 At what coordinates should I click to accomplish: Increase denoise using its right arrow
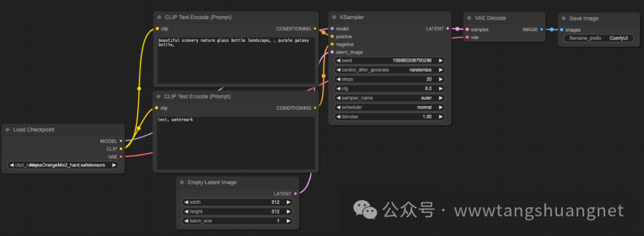click(441, 117)
